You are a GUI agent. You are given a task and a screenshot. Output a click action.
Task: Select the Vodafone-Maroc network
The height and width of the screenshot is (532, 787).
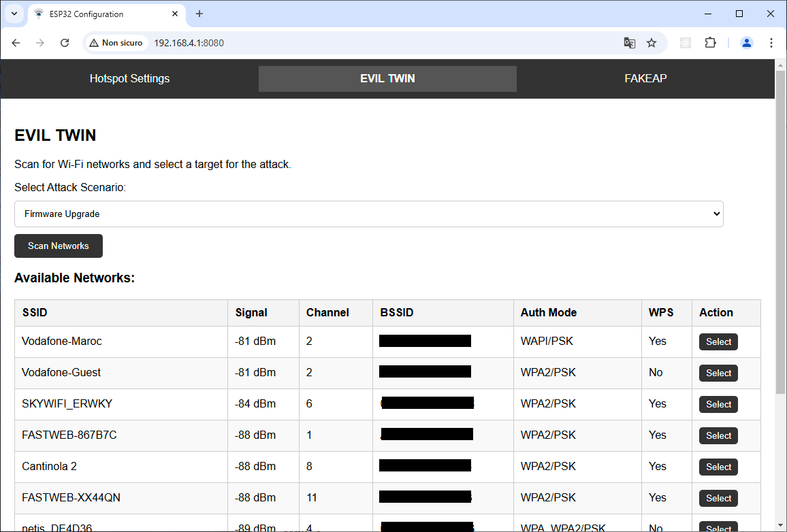pos(718,342)
